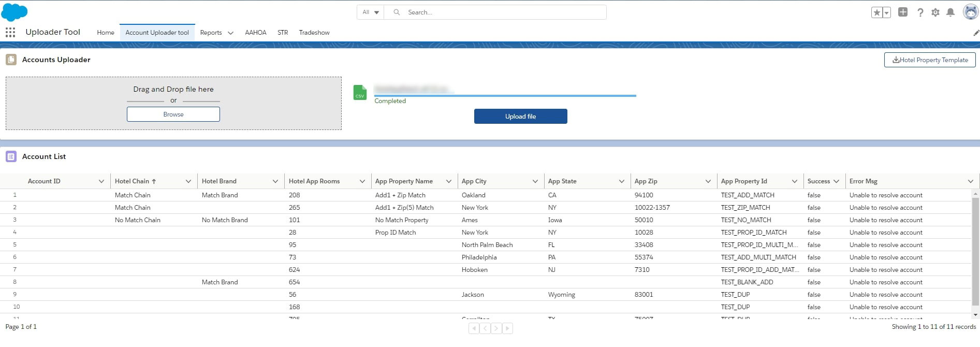Open the Notifications bell
The height and width of the screenshot is (347, 980).
[950, 12]
